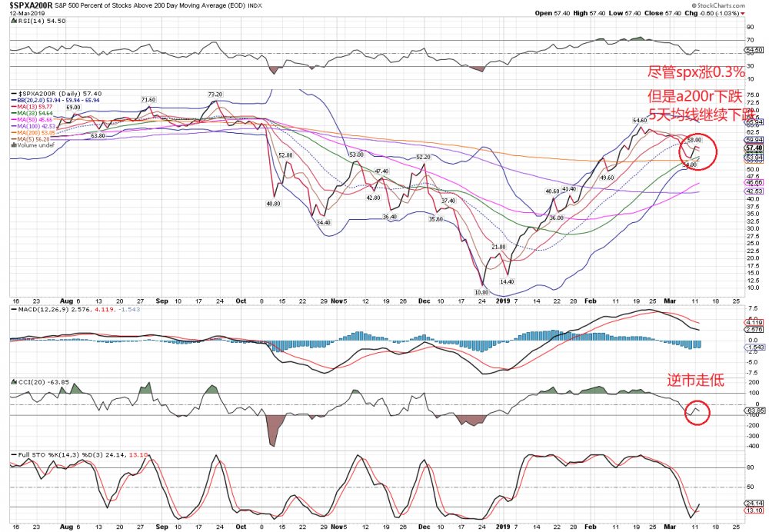The image size is (769, 532).
Task: Click the 63.80 low price label
Action: [98, 136]
